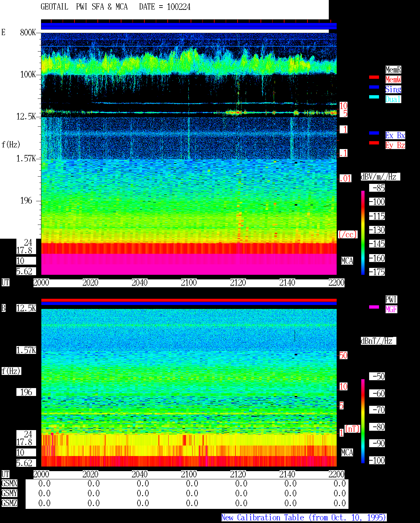This screenshot has width=420, height=523.
Task: Click the [/cc] density axis label
Action: (347, 234)
